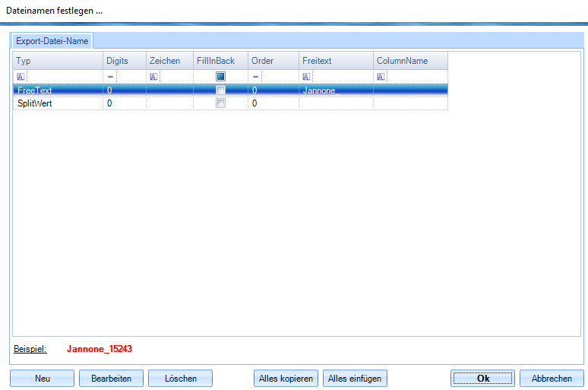Screen dimensions: 588x390
Task: Confirm with the Ok button
Action: coord(482,379)
